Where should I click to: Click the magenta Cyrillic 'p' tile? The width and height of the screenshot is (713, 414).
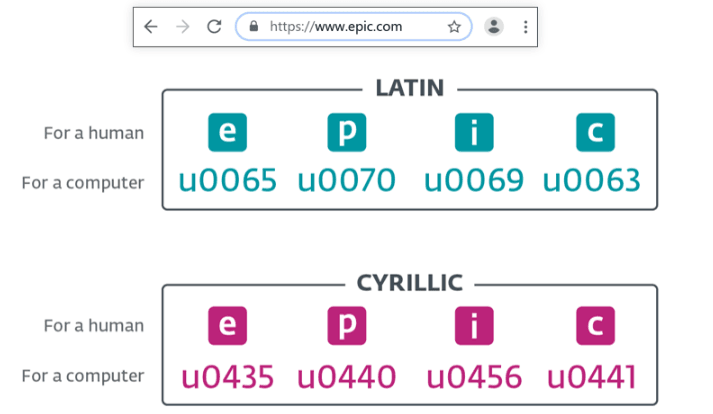pyautogui.click(x=347, y=326)
